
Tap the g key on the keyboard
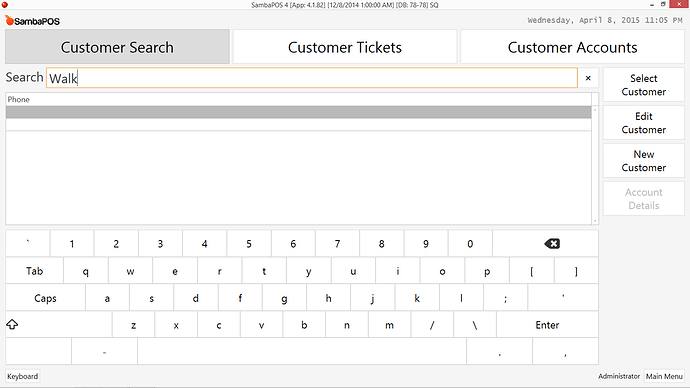tap(284, 298)
